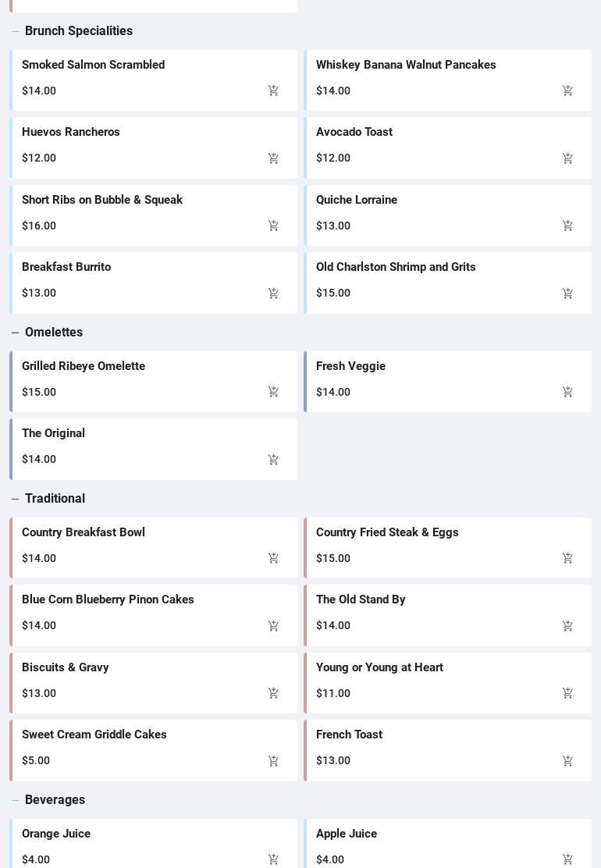Collapse the Beverages section
This screenshot has width=601, height=868.
pos(16,800)
